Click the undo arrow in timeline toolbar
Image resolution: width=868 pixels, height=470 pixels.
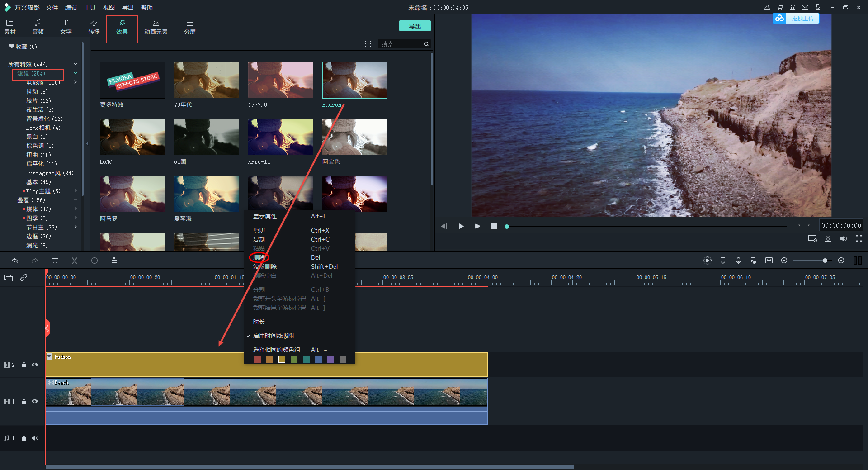tap(15, 261)
